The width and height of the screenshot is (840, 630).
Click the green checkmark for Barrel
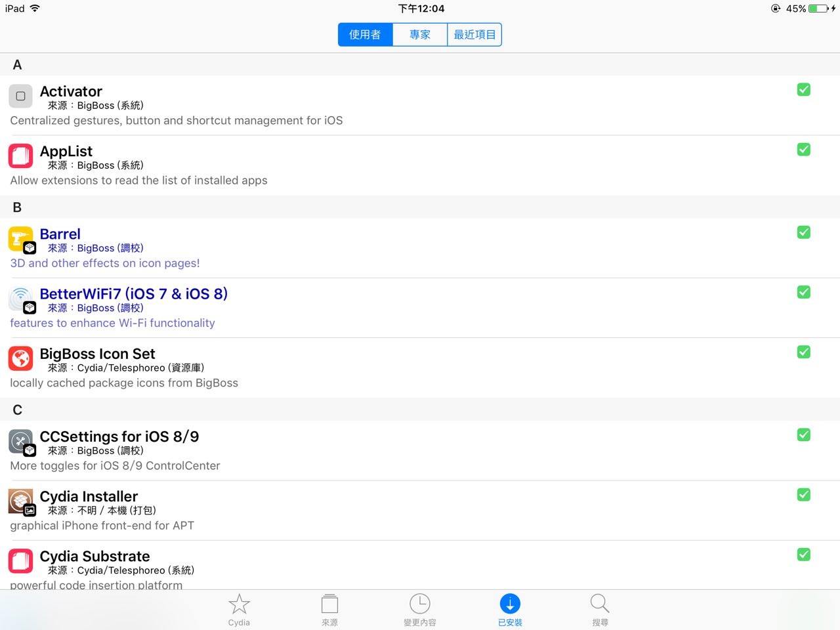click(x=803, y=232)
